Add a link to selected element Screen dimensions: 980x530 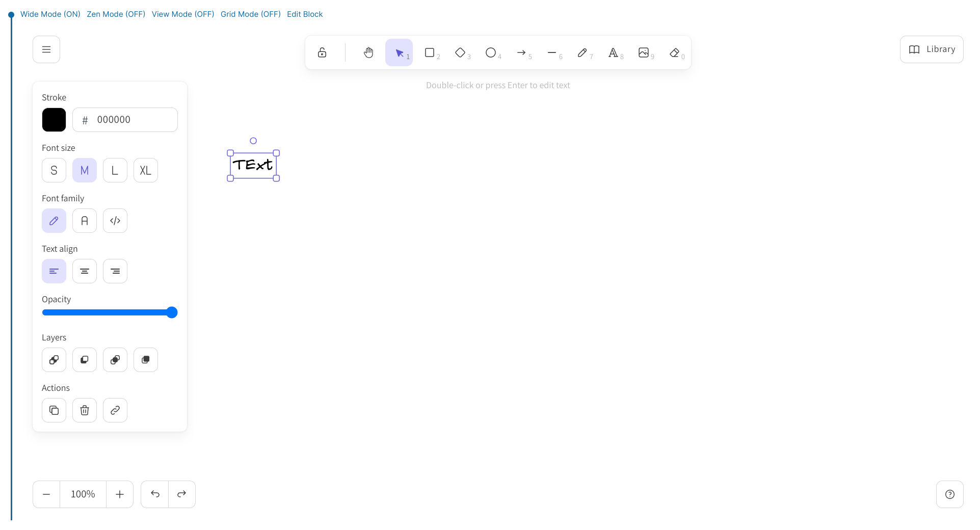tap(115, 410)
